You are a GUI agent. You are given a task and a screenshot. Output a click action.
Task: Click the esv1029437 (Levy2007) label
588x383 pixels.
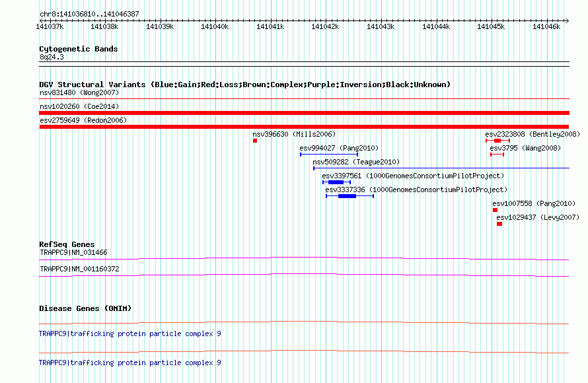pyautogui.click(x=538, y=217)
